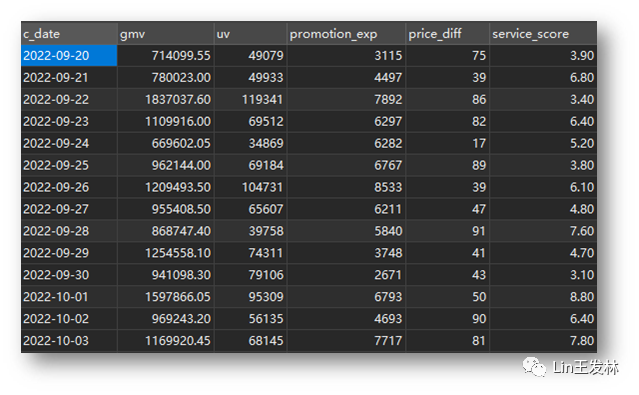This screenshot has height=395, width=639.
Task: Select price_diff cell 17
Action: click(447, 143)
